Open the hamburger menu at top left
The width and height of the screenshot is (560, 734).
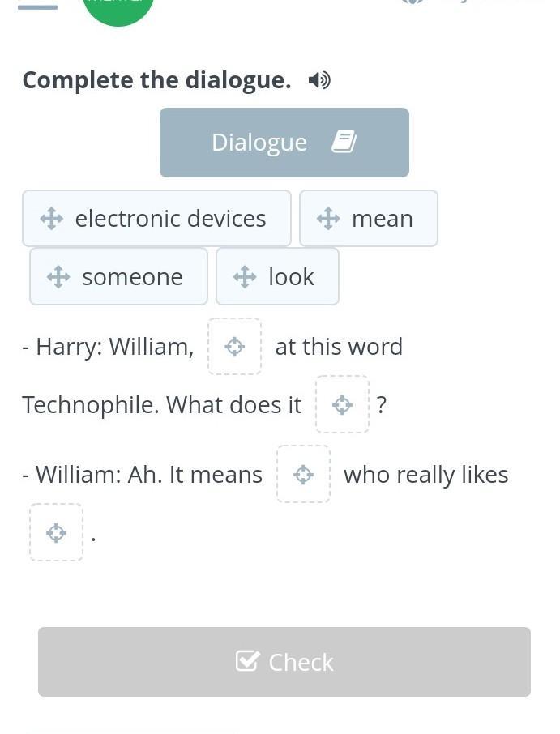tap(37, 6)
